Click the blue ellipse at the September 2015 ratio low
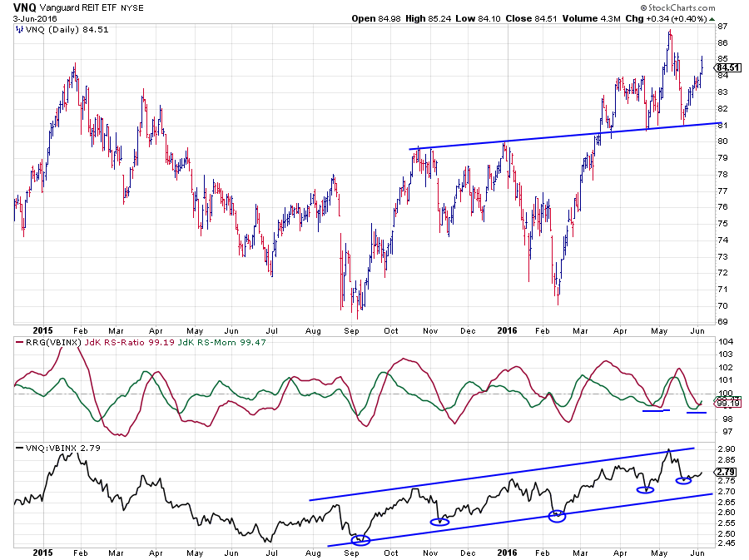The width and height of the screenshot is (749, 560). point(360,540)
